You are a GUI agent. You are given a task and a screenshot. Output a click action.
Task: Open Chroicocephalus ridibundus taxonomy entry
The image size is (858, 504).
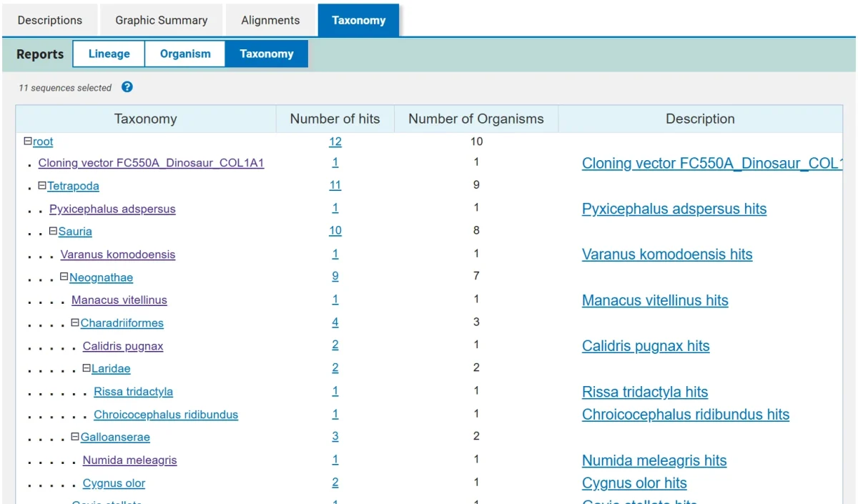pos(166,415)
